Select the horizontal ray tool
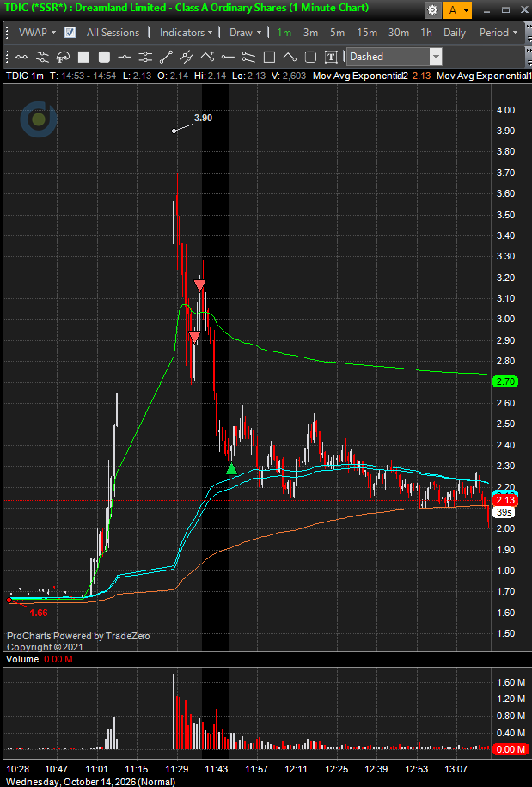Image resolution: width=532 pixels, height=787 pixels. (x=228, y=57)
